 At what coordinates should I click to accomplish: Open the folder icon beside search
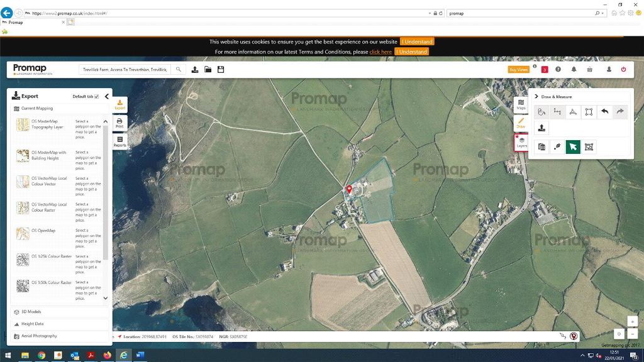208,69
